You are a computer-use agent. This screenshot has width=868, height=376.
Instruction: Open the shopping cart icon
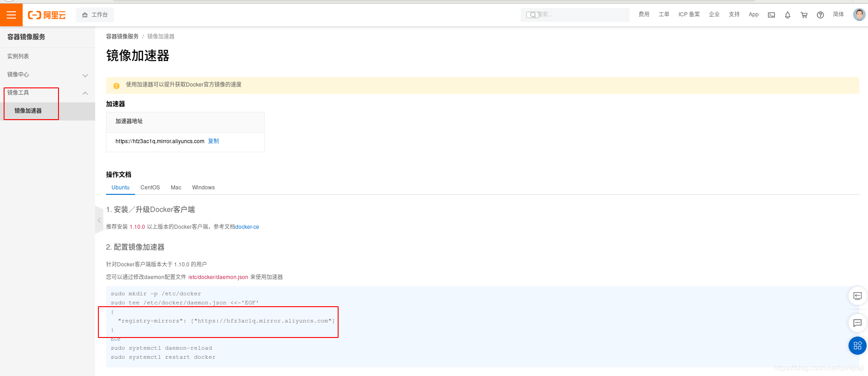click(804, 15)
